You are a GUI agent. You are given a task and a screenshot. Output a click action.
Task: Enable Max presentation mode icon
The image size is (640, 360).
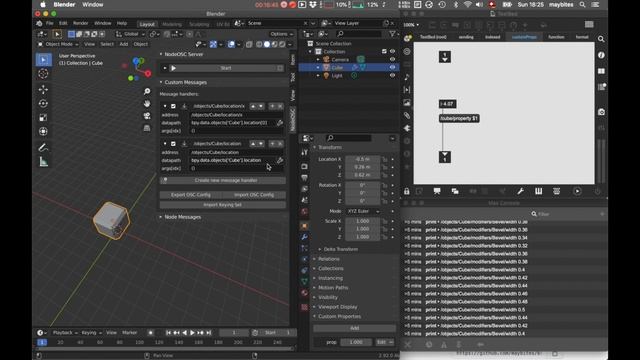437,191
